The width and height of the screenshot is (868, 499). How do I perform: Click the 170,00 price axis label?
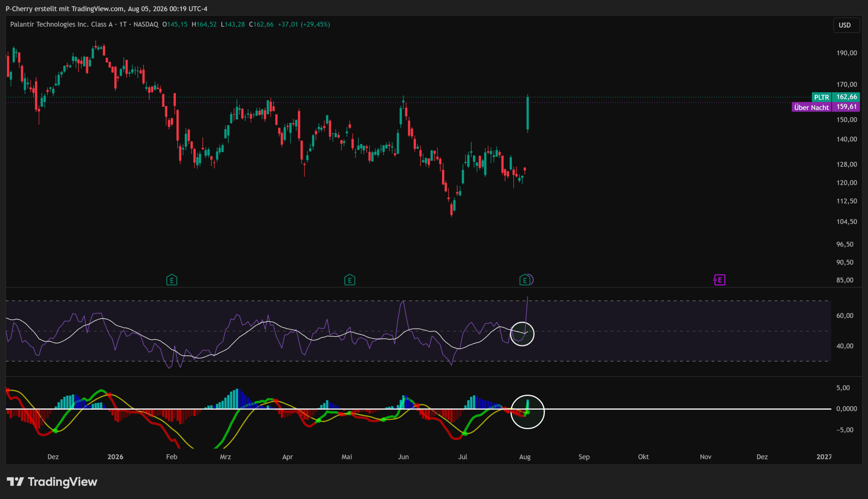point(846,85)
